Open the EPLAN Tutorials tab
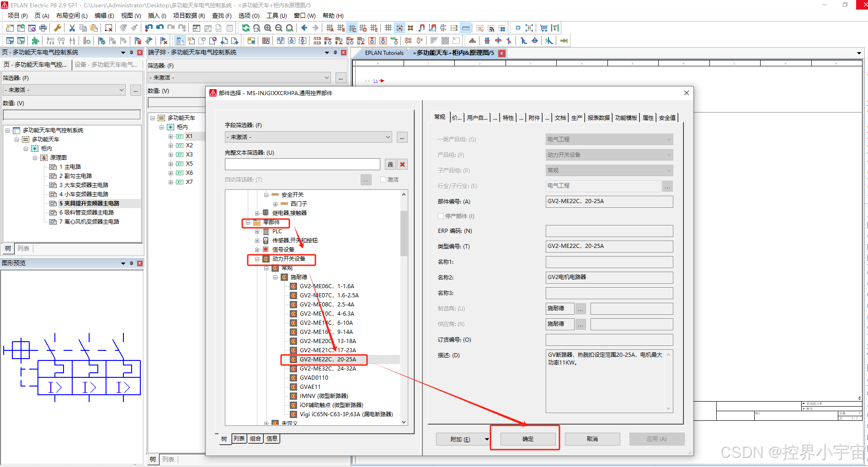The image size is (868, 467). point(384,53)
